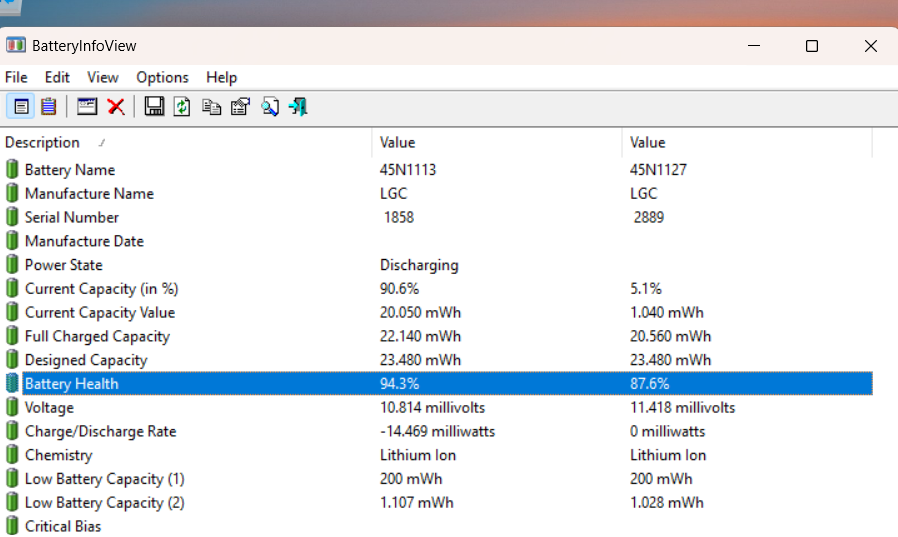The width and height of the screenshot is (898, 537).
Task: Click the 20.560 mWh full charged value
Action: (x=671, y=336)
